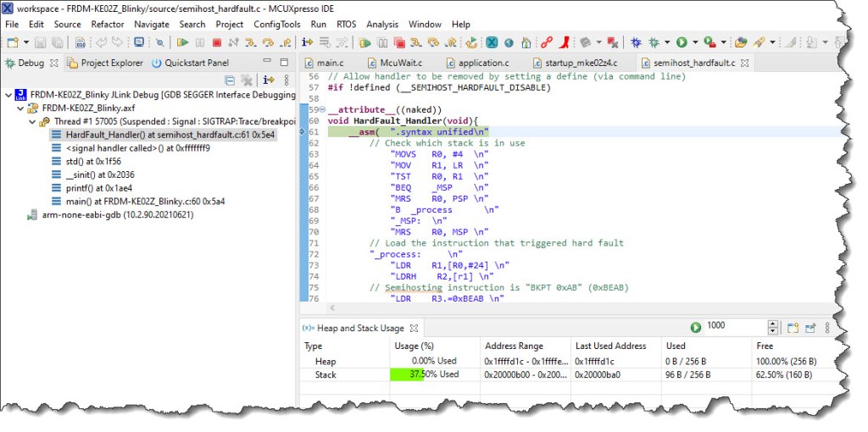
Task: Click the Step Return toolbar icon
Action: pos(285,42)
